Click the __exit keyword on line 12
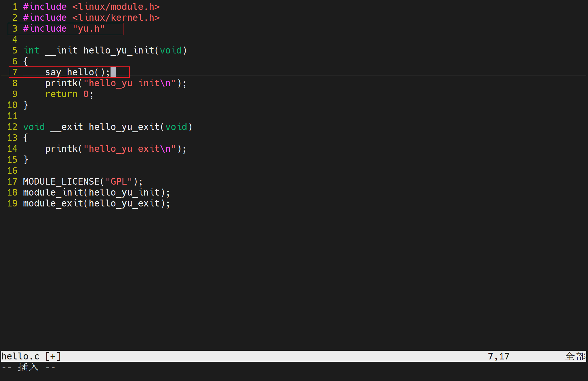Screen dimensions: 588x381 click(66, 127)
